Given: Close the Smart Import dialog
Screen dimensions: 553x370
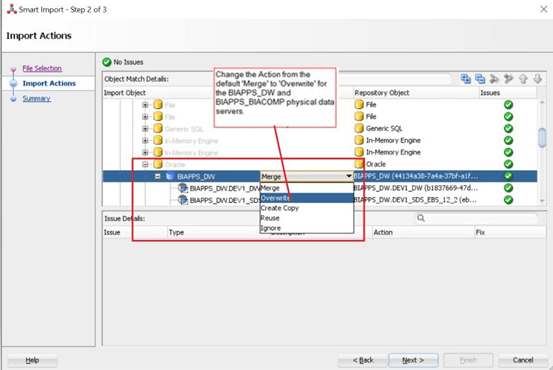Looking at the screenshot, I should 543,9.
